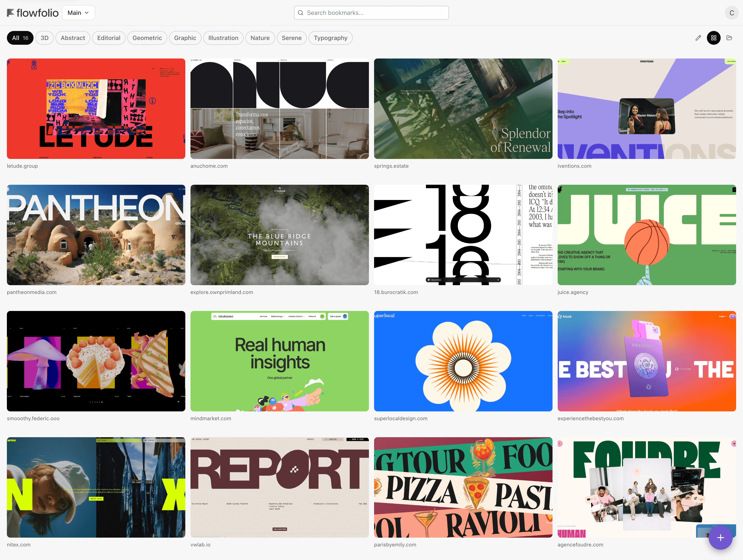Open the folder collections view

730,38
